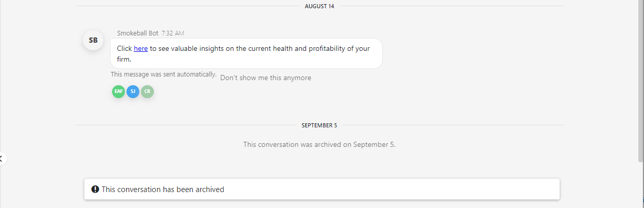Collapse the side panel with left-edge chevron
644x208 pixels.
click(x=2, y=159)
